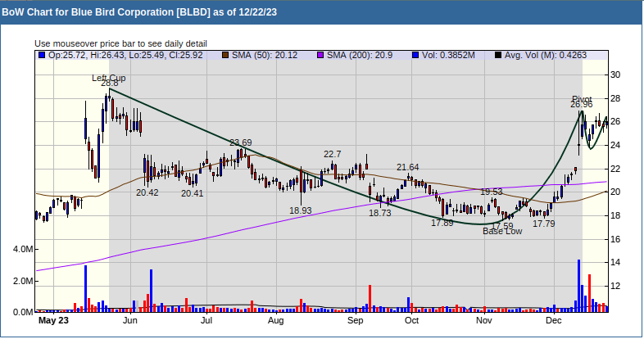Click the brown SMA (50) legend swatch
644x339 pixels.
[225, 55]
